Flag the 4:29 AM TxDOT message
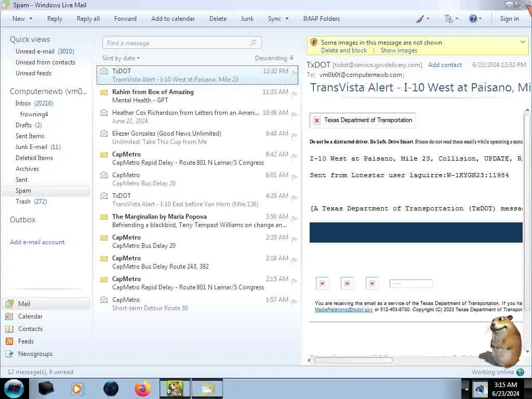The image size is (532, 399). point(294,198)
